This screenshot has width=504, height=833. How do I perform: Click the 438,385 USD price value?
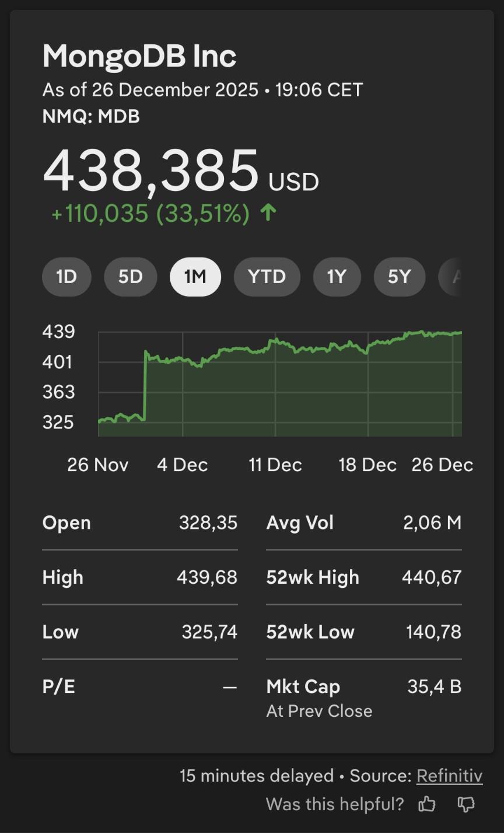[150, 172]
